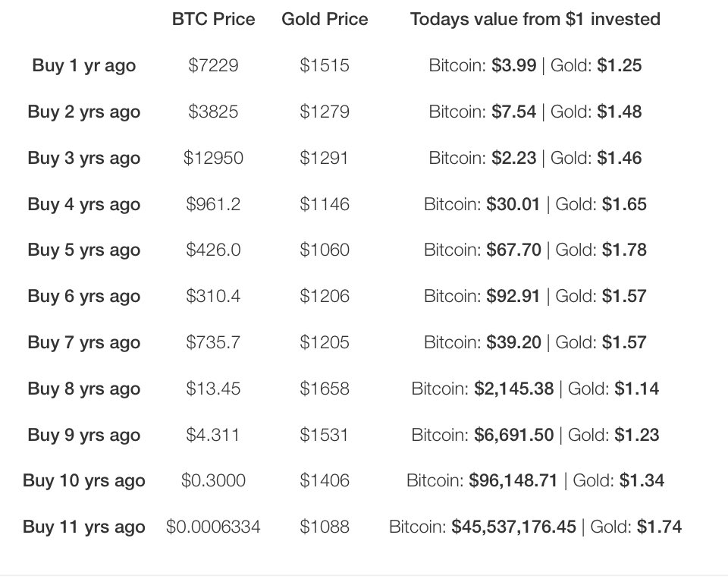Select the Buy 4 yrs ago row label
Viewport: 728px width, 579px height.
point(84,204)
